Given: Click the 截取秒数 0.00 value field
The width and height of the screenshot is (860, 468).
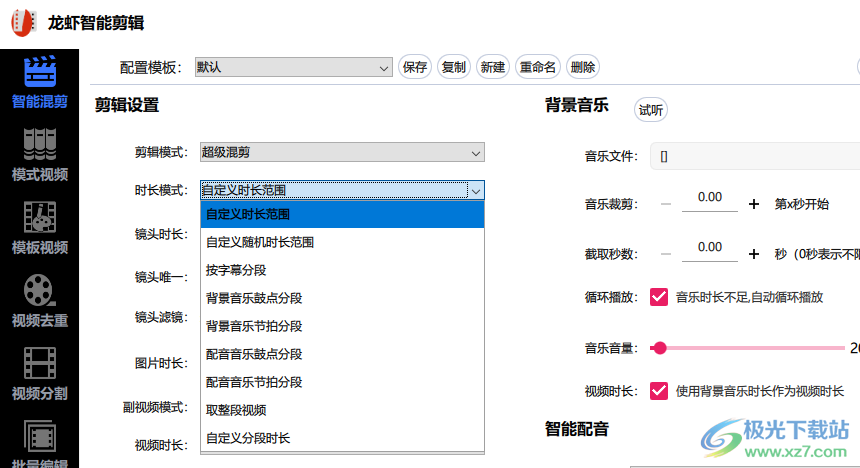Looking at the screenshot, I should coord(710,248).
